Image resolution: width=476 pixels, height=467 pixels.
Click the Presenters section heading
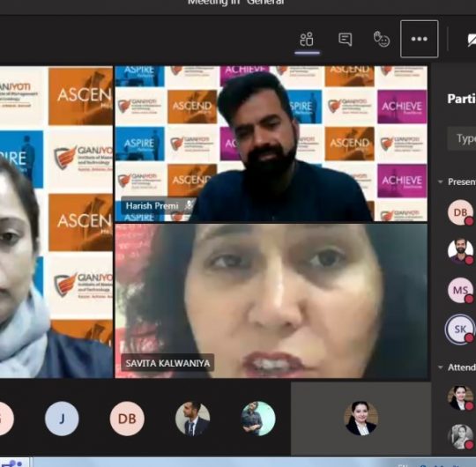click(x=462, y=182)
